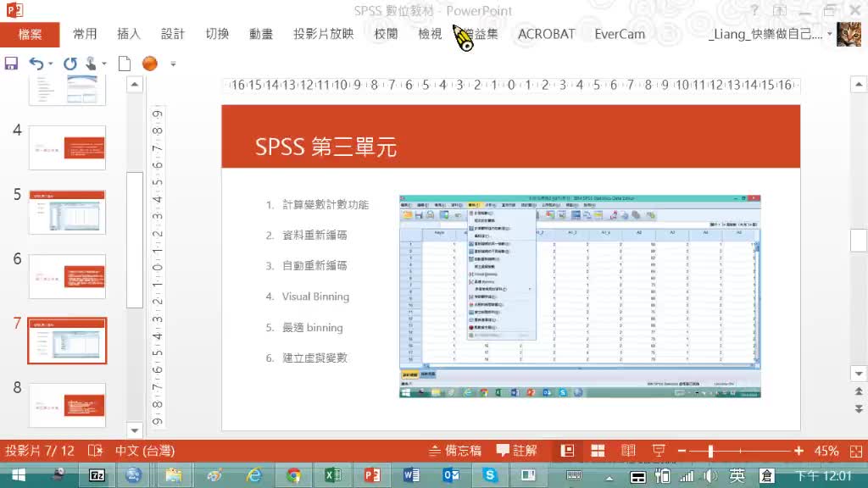
Task: Toggle the 註解 comments pane
Action: pos(516,451)
